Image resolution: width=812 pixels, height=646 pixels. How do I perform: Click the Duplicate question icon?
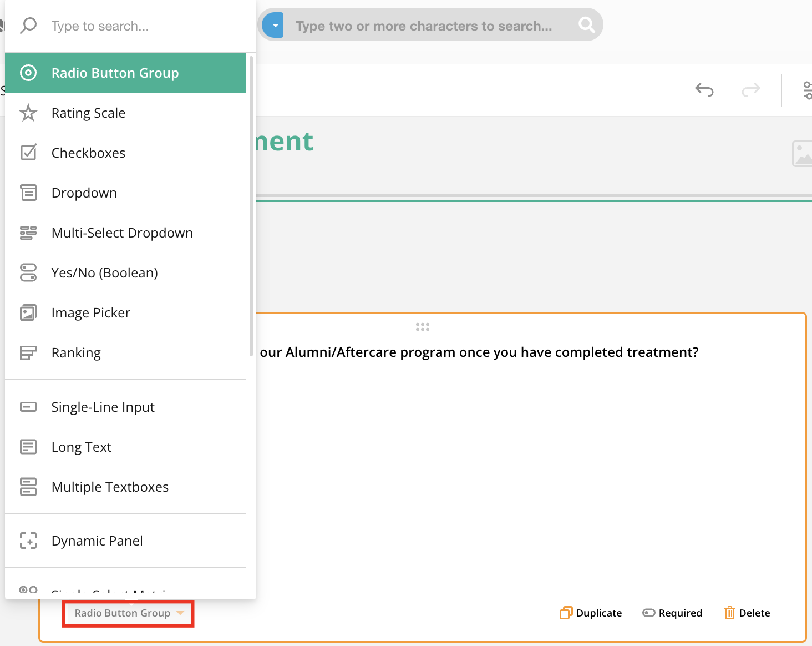[x=566, y=613]
